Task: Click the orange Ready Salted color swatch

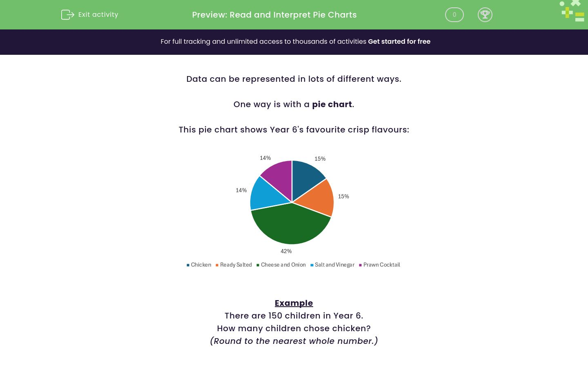Action: point(217,265)
